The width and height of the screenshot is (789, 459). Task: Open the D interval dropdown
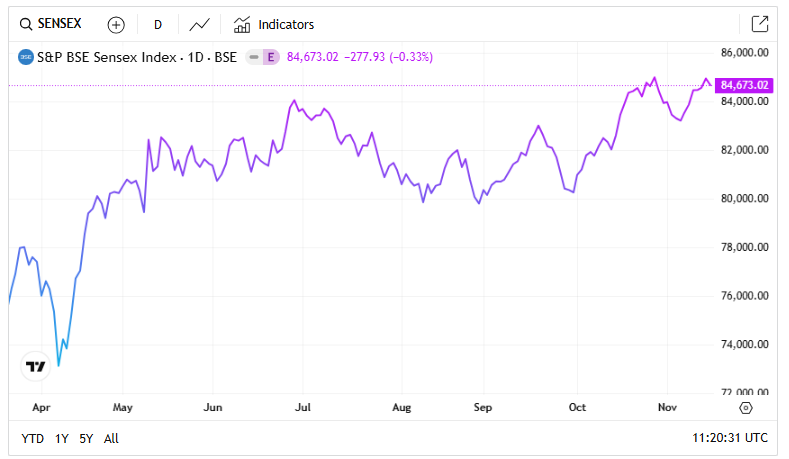point(158,24)
